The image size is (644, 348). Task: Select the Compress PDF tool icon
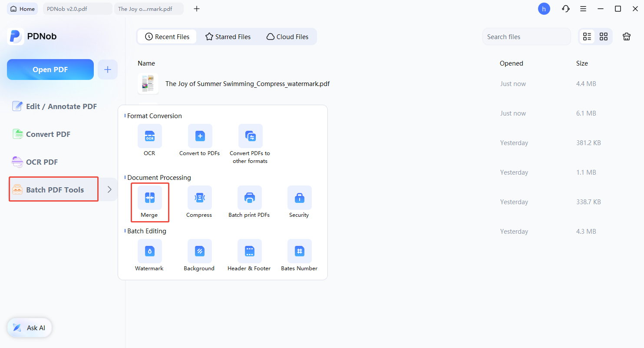click(200, 198)
